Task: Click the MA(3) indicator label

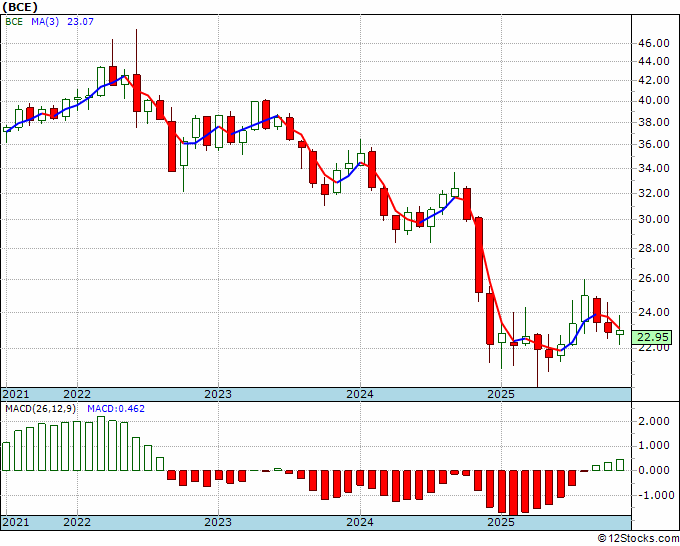Action: click(45, 22)
